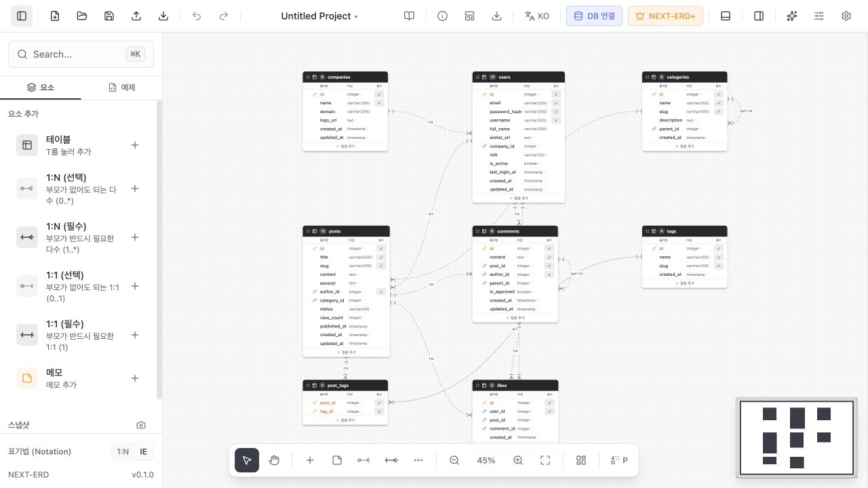Take a snapshot with the camera icon

point(141,425)
